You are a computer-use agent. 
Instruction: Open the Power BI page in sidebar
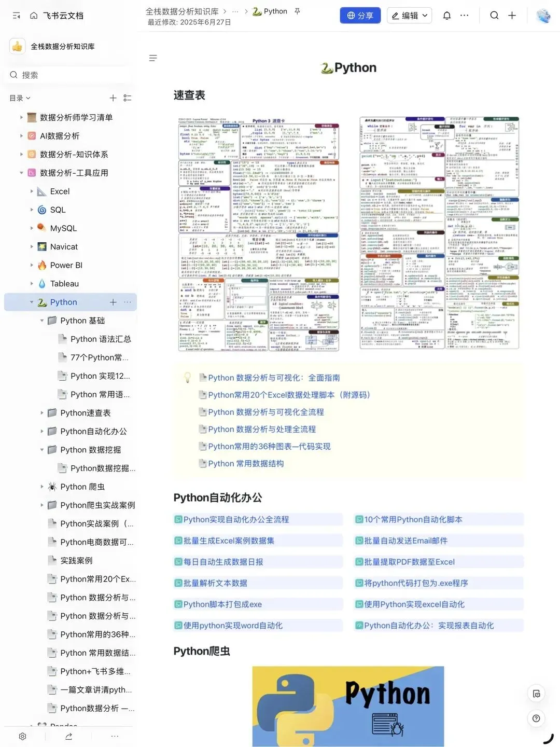coord(66,265)
